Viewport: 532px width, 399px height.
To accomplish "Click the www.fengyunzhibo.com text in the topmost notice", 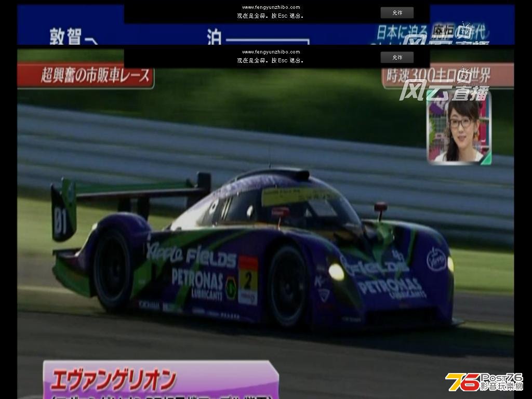I will 271,7.
